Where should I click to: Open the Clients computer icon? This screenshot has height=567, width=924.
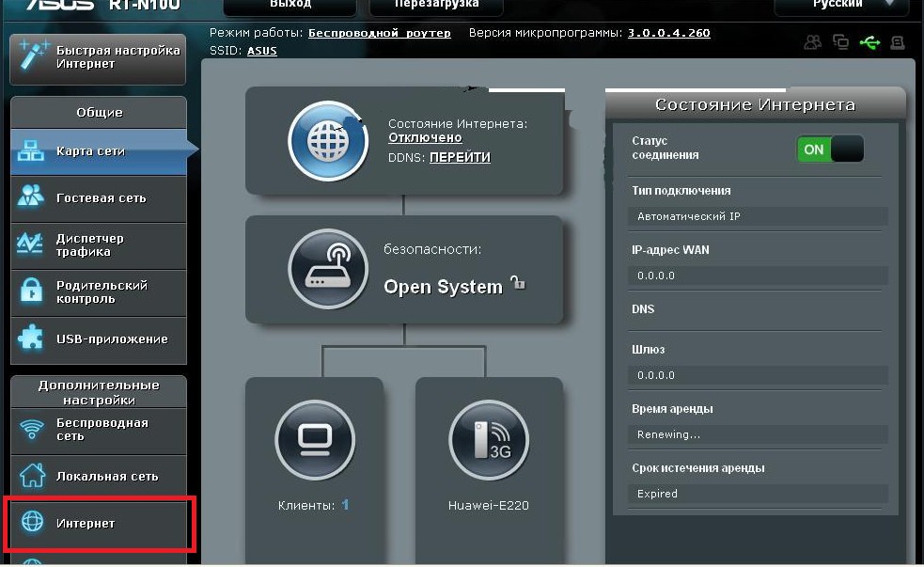point(315,440)
